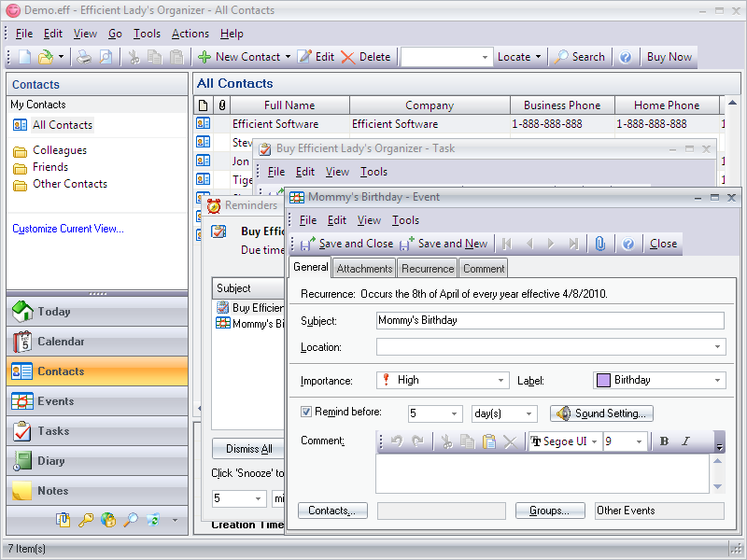This screenshot has width=747, height=560.
Task: Open the Label dropdown showing Birthday
Action: tap(717, 380)
